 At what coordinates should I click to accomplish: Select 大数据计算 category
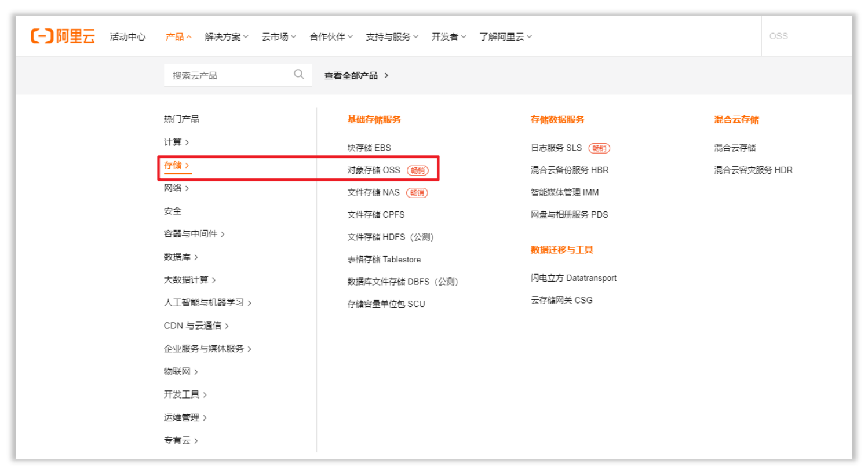(x=189, y=280)
